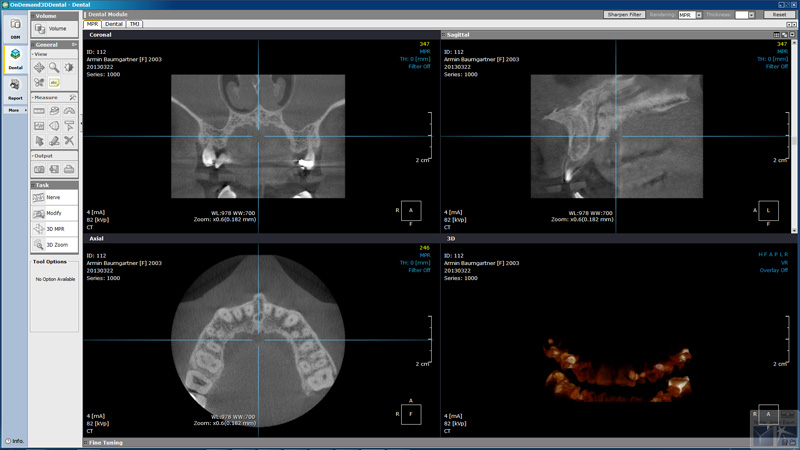Viewport: 800px width, 450px height.
Task: Switch to the TMJ tab
Action: (134, 24)
